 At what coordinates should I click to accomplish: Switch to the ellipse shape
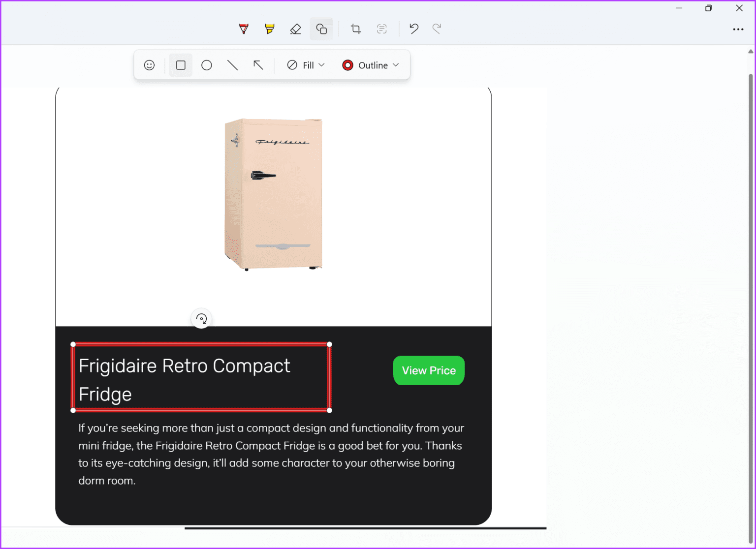(x=207, y=64)
